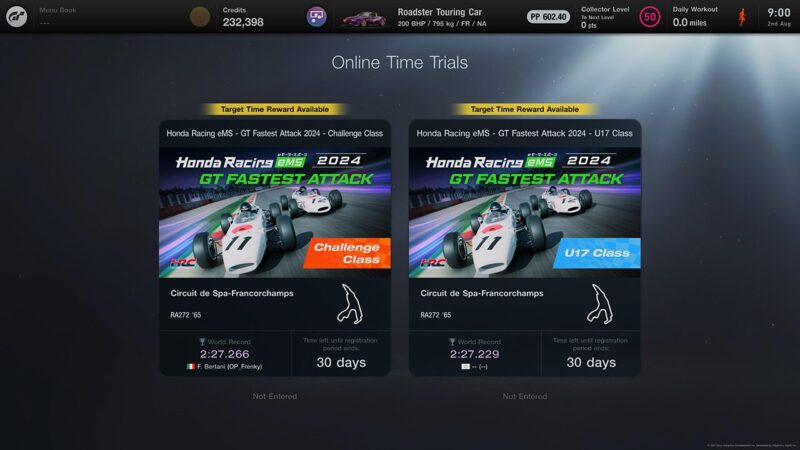Open the U17 Class event banner image
Image resolution: width=800 pixels, height=450 pixels.
[x=525, y=212]
